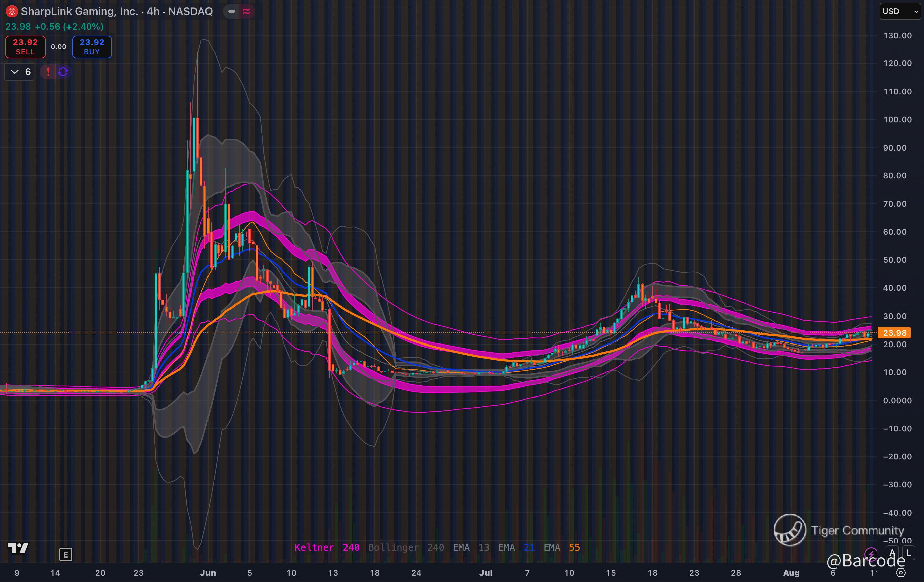This screenshot has height=582, width=924.
Task: Click the pink wavy lines indicator icon
Action: (246, 11)
